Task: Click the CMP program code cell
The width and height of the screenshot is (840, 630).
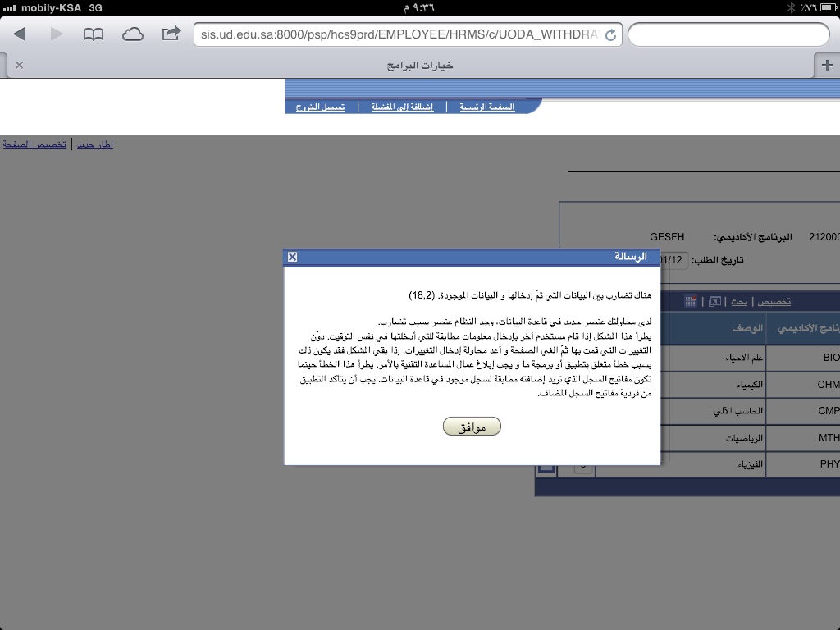Action: point(829,411)
